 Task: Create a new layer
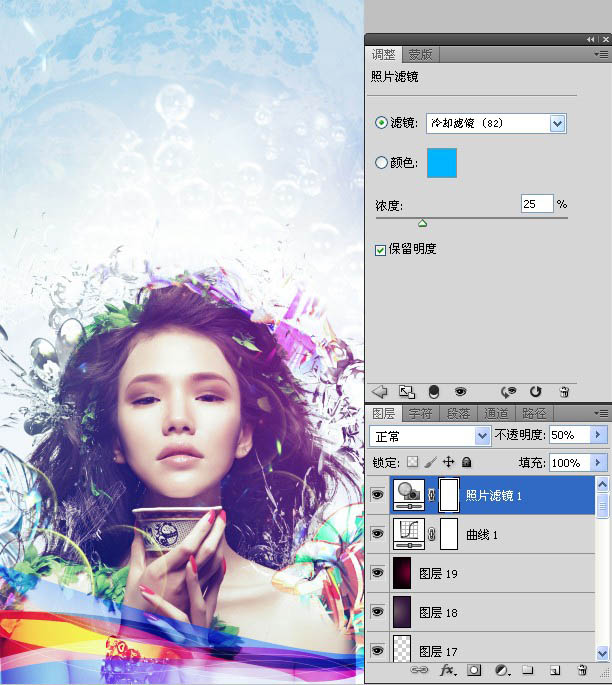click(x=555, y=670)
